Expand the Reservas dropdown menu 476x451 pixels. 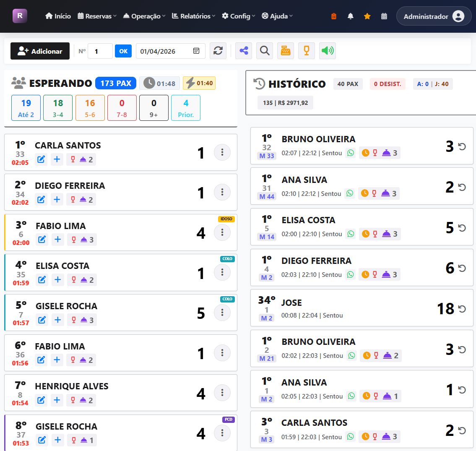(97, 16)
